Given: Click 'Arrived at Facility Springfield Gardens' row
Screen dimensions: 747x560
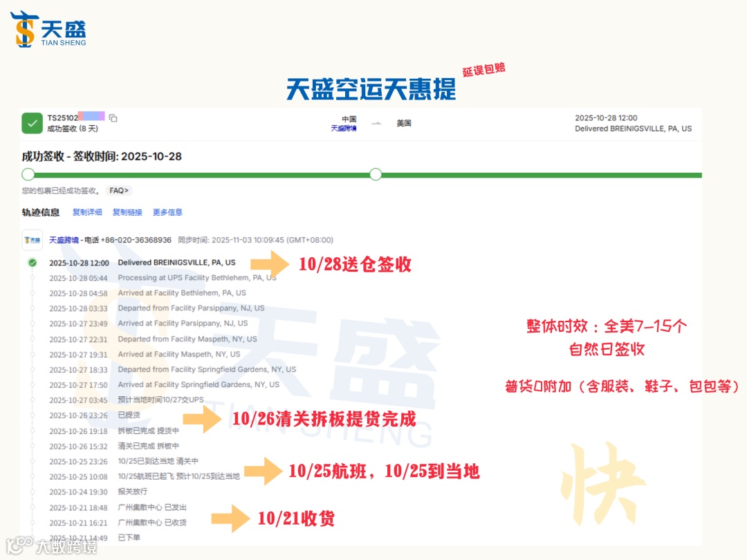Looking at the screenshot, I should (165, 385).
